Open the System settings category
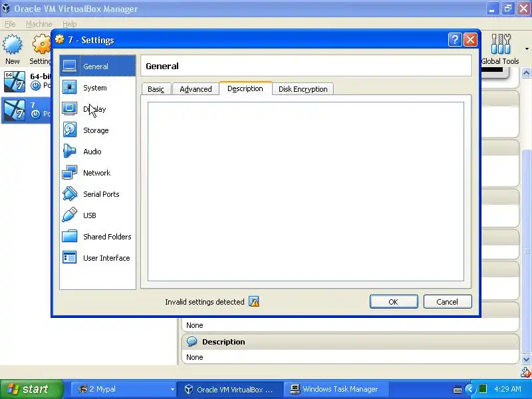This screenshot has width=532, height=399. [x=98, y=88]
